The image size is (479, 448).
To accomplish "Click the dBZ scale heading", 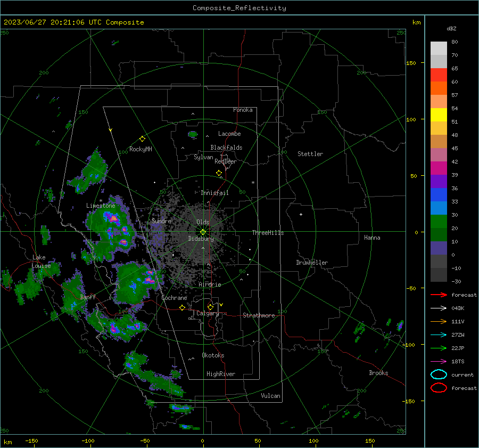I will coord(451,29).
